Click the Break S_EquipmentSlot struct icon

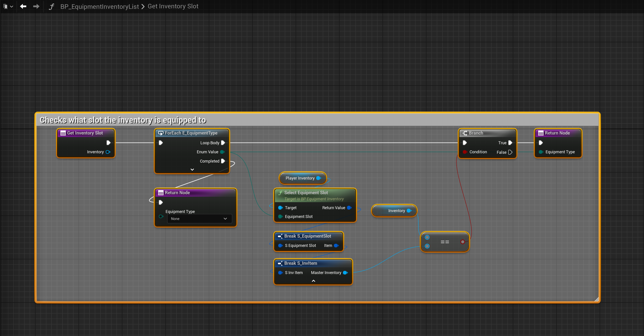tap(280, 236)
